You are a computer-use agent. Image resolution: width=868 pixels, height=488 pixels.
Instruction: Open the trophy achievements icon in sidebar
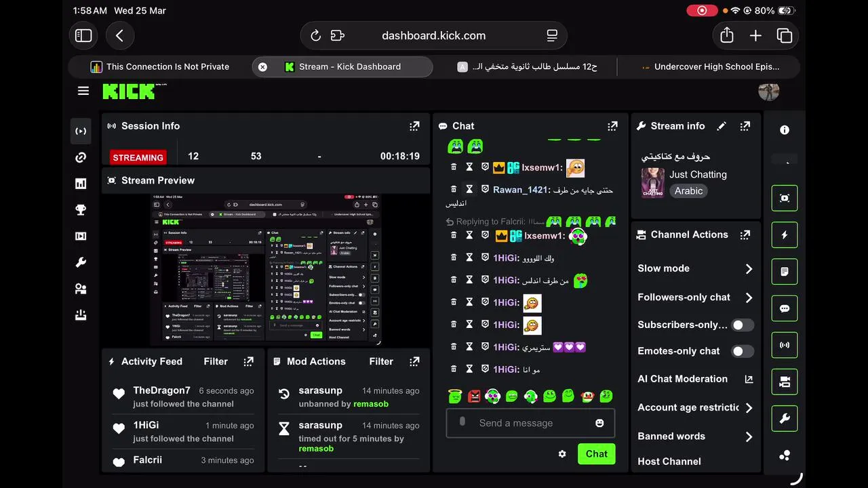click(x=81, y=210)
